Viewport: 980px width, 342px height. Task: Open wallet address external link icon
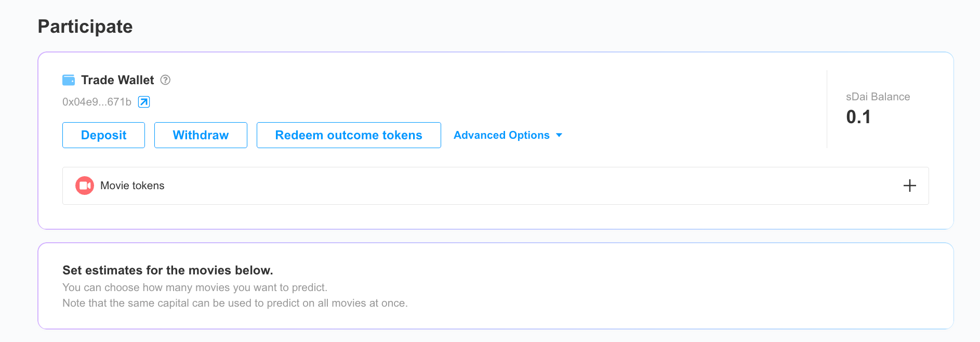click(144, 102)
